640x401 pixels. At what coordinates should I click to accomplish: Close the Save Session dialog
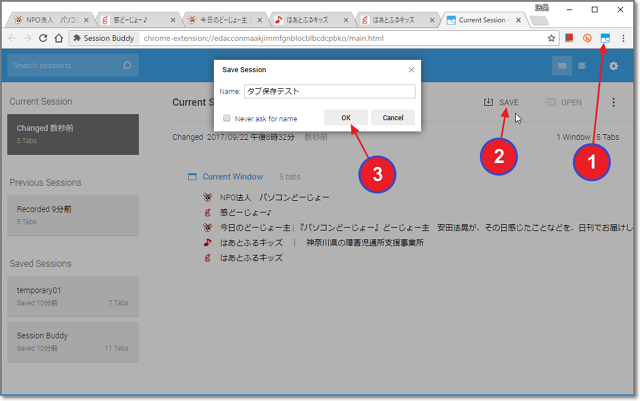(410, 69)
